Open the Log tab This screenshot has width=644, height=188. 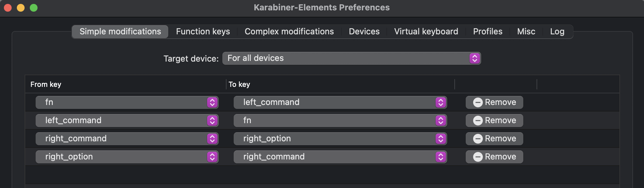click(557, 32)
